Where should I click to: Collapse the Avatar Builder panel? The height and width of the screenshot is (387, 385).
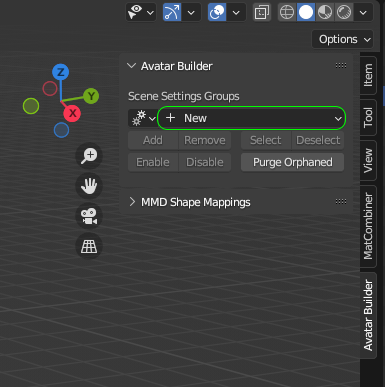click(132, 66)
